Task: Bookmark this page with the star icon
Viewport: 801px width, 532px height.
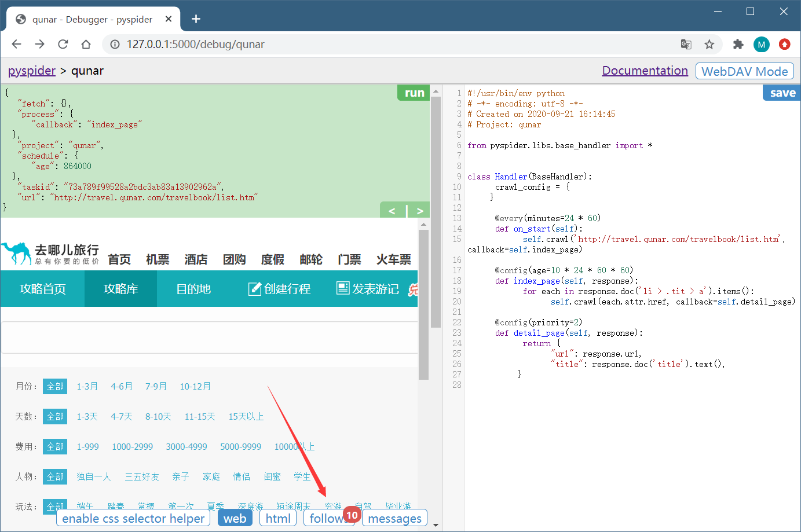Action: pyautogui.click(x=709, y=45)
